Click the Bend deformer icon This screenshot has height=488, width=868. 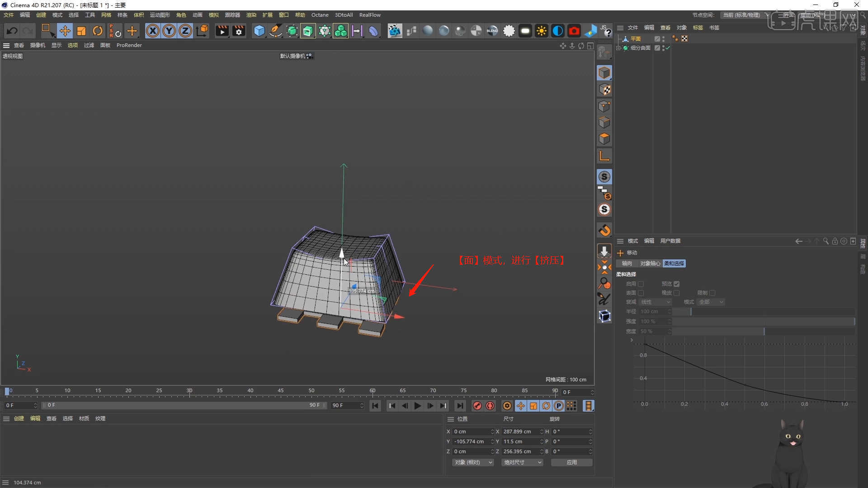373,31
